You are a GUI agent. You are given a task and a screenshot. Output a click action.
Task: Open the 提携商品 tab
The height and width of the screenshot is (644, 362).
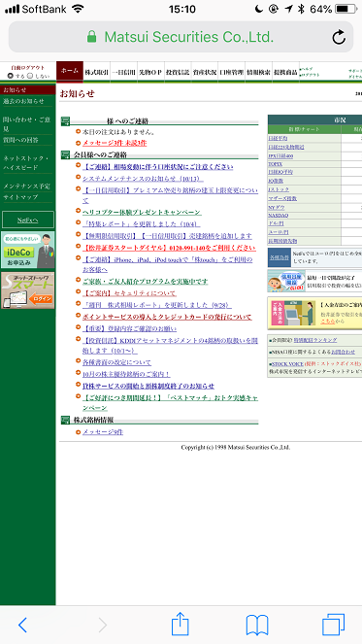285,72
